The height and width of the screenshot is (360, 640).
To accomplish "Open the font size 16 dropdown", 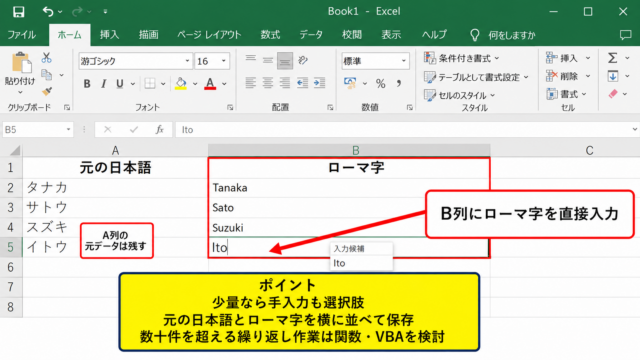I will coord(224,61).
